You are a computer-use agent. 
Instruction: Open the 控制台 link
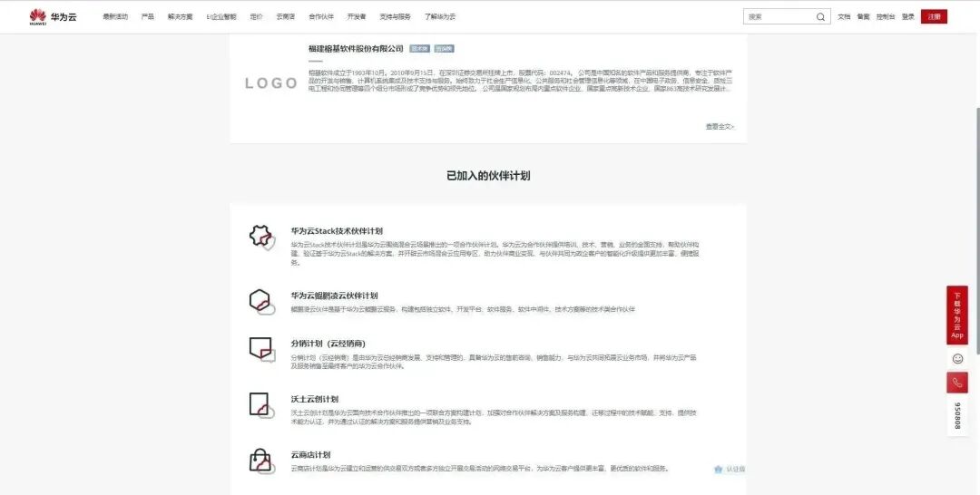coord(886,17)
